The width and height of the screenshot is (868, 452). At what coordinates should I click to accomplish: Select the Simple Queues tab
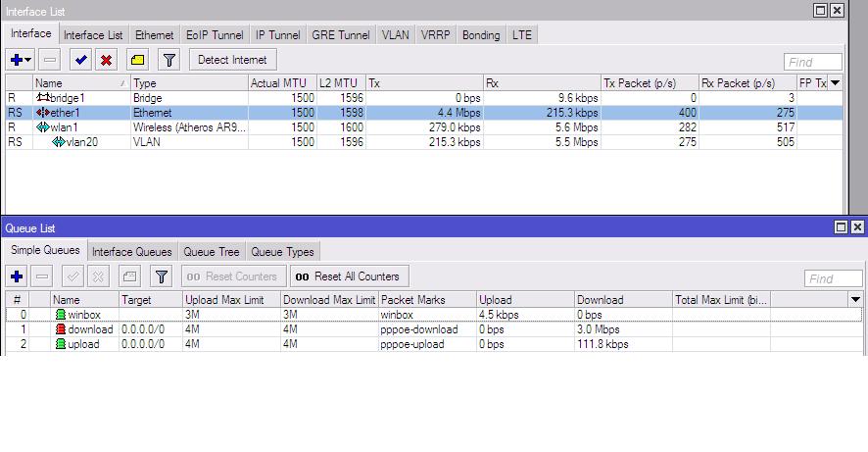(x=45, y=250)
